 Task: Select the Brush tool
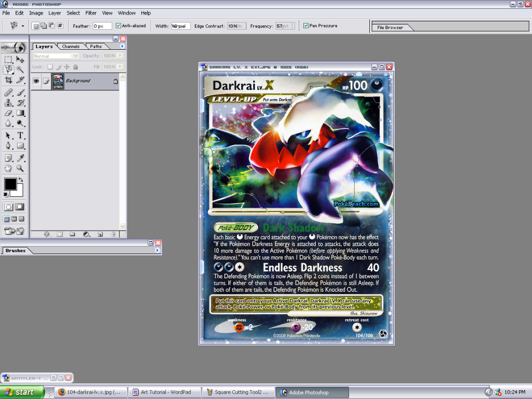click(20, 92)
